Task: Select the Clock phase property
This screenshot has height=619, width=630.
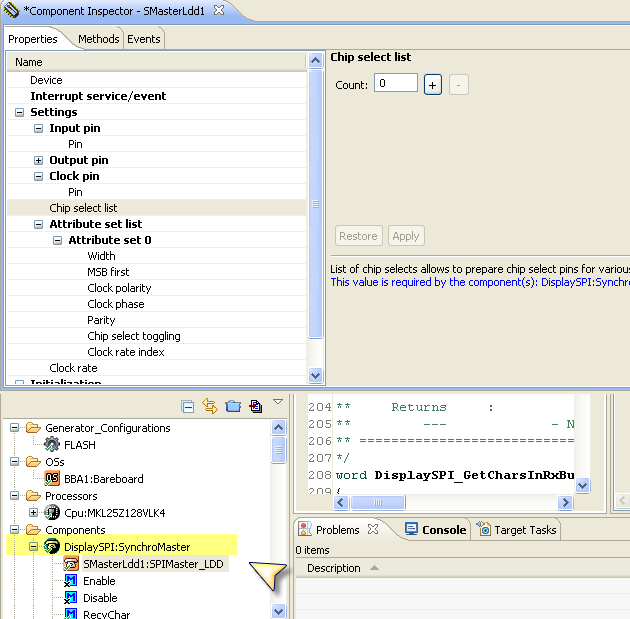Action: click(157, 304)
